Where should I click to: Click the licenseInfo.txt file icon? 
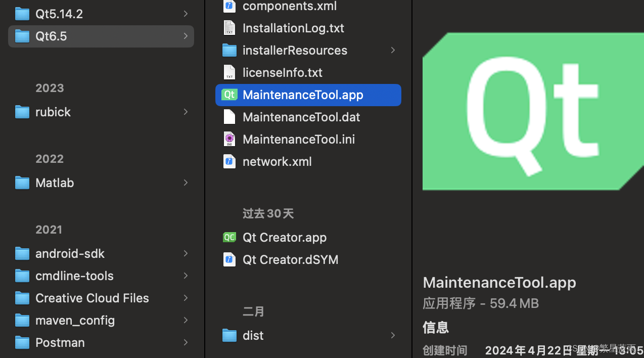pos(229,72)
